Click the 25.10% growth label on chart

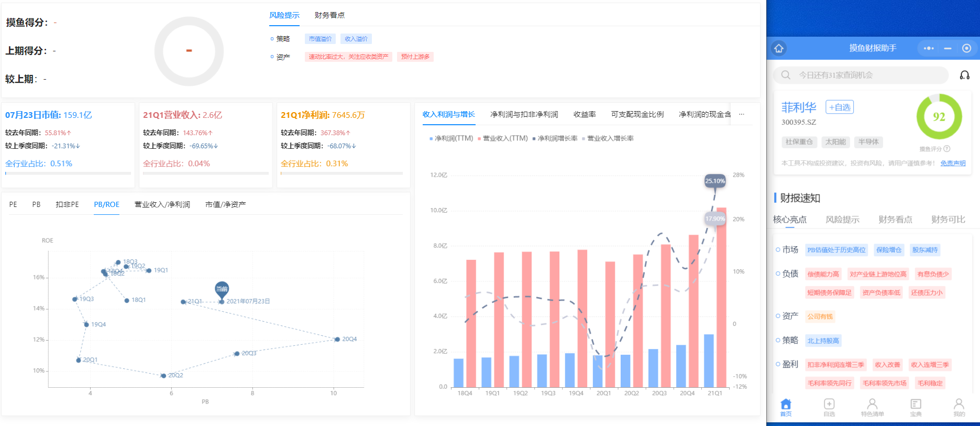click(x=715, y=181)
